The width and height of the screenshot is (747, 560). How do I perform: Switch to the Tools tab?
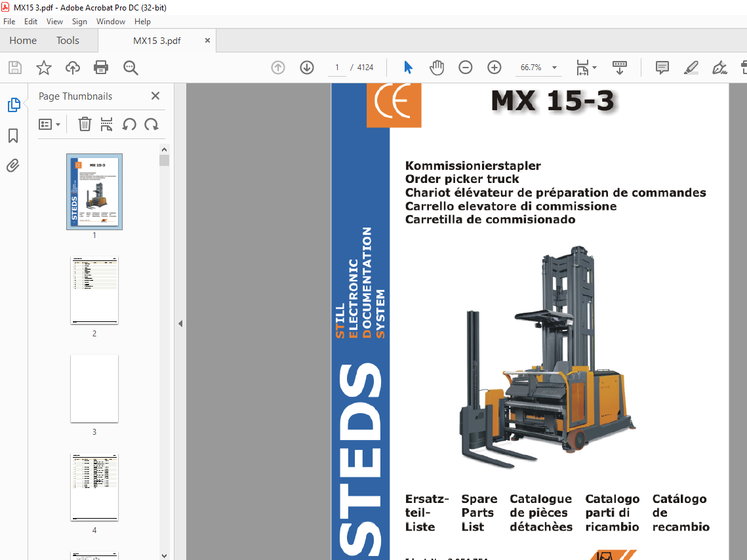68,41
